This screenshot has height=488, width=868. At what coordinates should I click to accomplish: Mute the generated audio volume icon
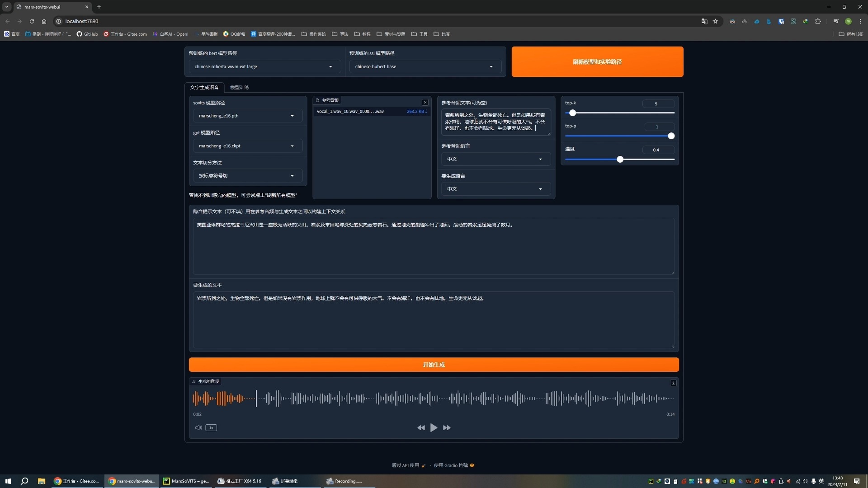pyautogui.click(x=198, y=427)
